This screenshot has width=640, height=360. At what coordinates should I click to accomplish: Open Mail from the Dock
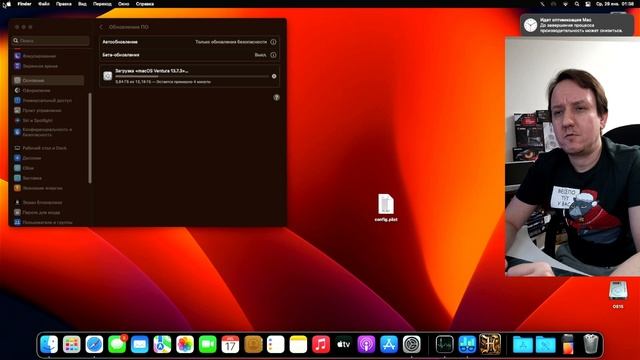coord(140,344)
